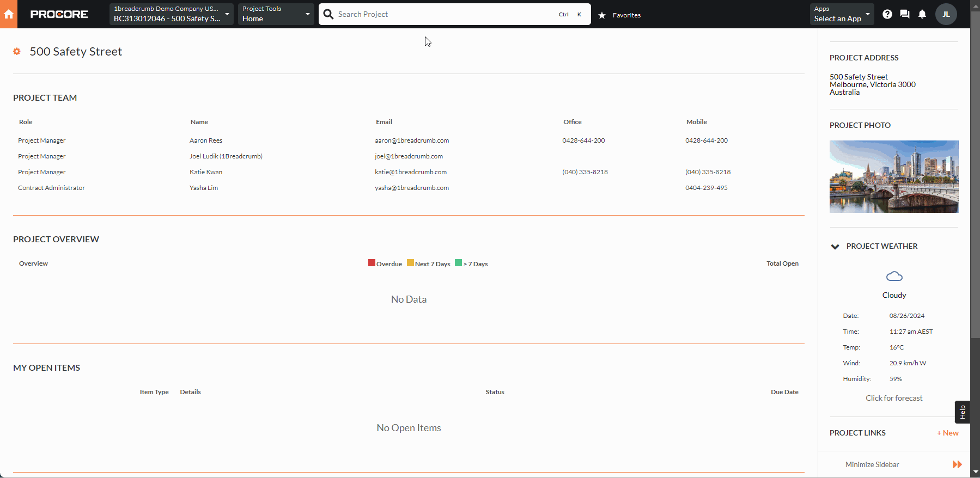This screenshot has height=478, width=980.
Task: Open the notifications bell
Action: [922, 14]
